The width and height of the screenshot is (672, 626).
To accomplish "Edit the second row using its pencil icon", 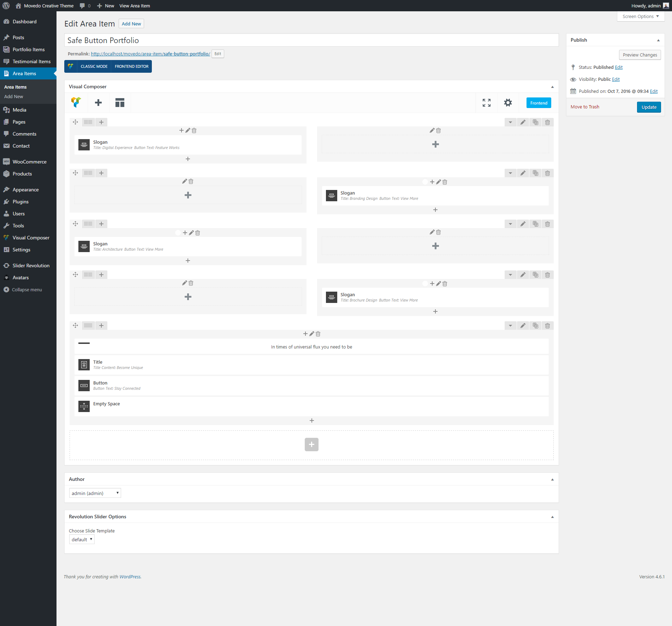I will click(523, 173).
